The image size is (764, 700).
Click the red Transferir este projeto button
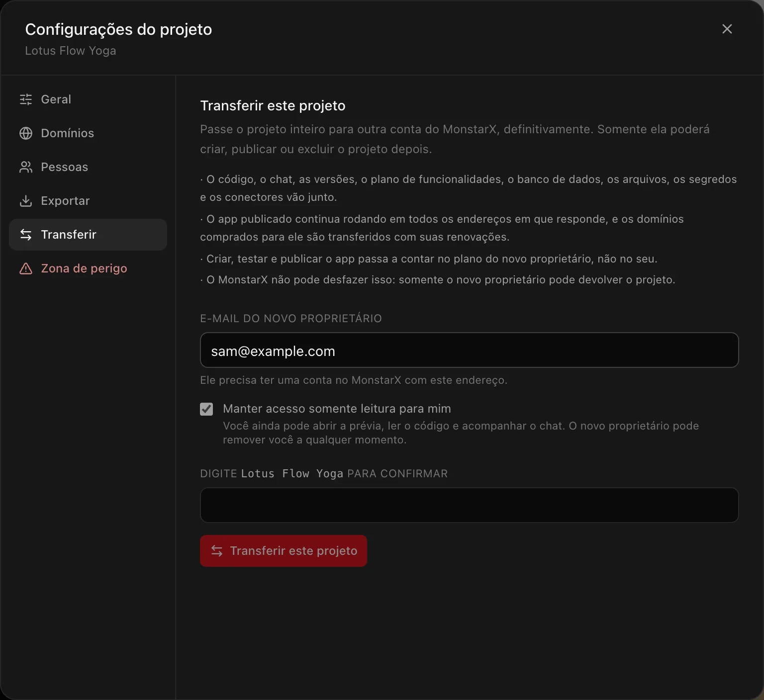(x=284, y=551)
